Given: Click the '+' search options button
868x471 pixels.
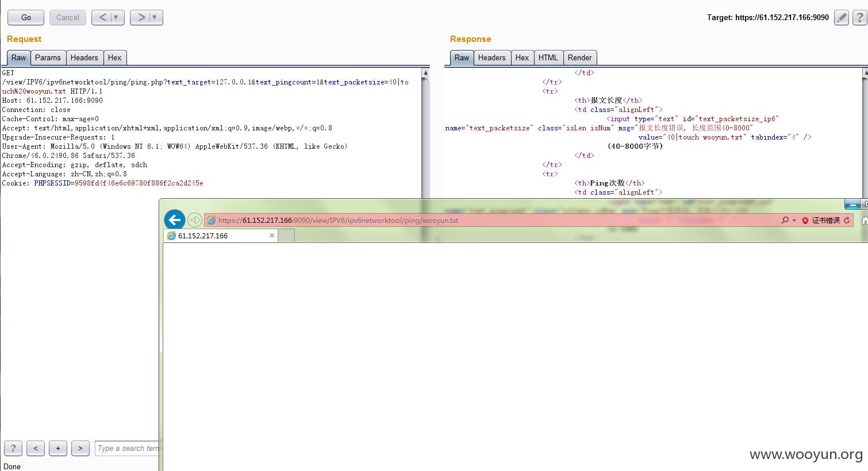Looking at the screenshot, I should [58, 448].
